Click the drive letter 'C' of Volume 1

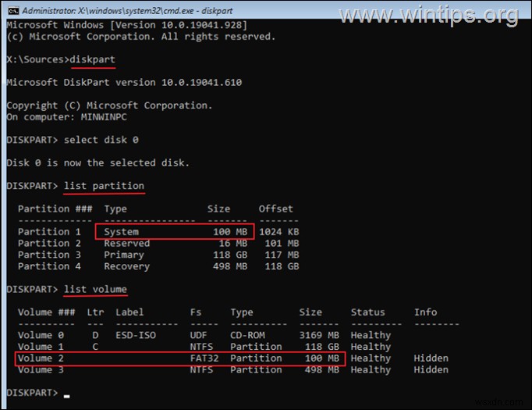tap(95, 348)
